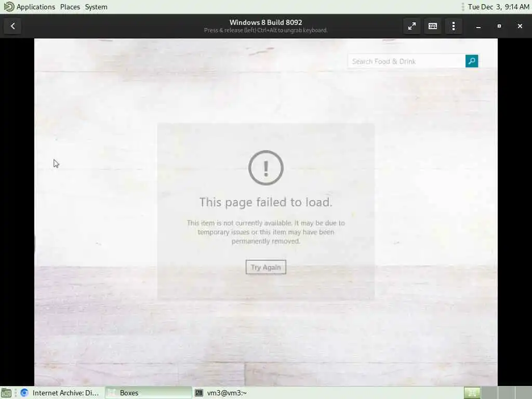Minimize the Boxes window
Image resolution: width=532 pixels, height=399 pixels.
pos(478,26)
